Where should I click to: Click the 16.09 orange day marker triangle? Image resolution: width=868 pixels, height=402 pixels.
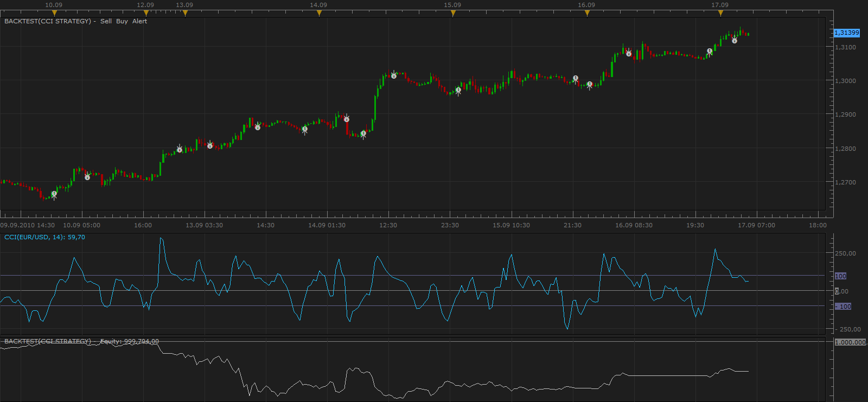586,13
